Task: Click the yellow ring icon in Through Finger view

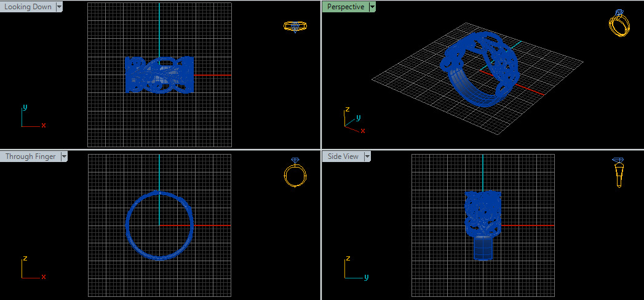Action: click(x=295, y=173)
